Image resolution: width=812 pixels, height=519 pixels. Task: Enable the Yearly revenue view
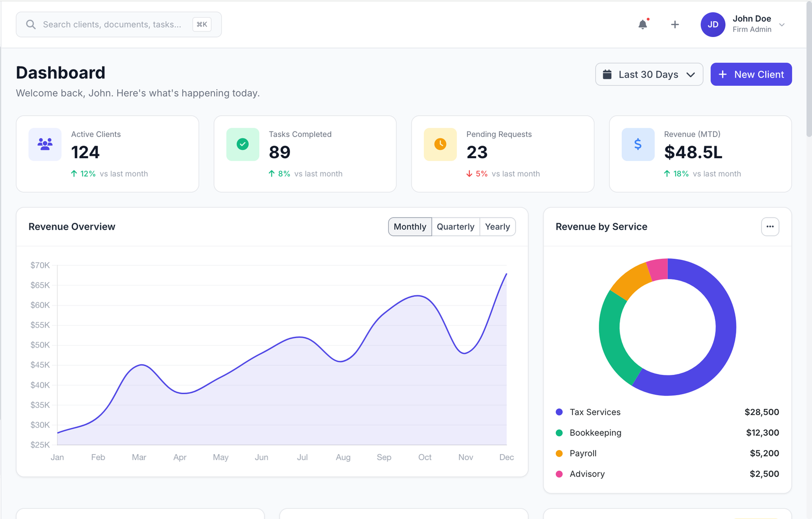pos(497,227)
